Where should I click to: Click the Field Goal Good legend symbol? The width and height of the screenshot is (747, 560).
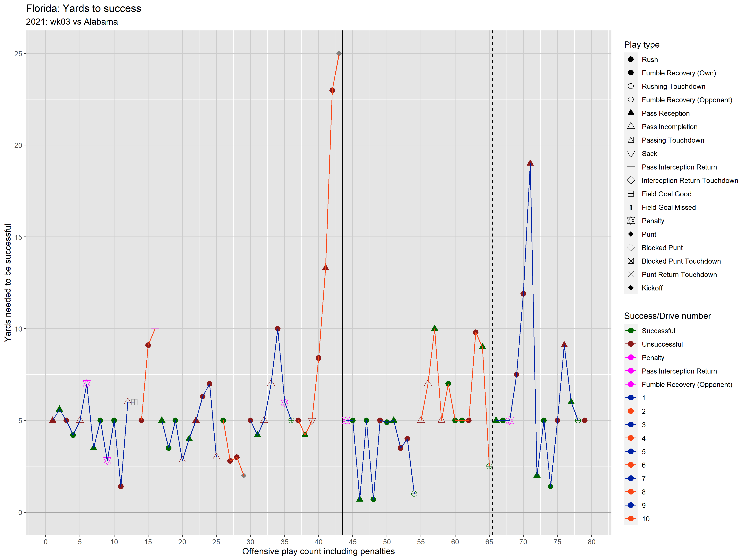[630, 194]
